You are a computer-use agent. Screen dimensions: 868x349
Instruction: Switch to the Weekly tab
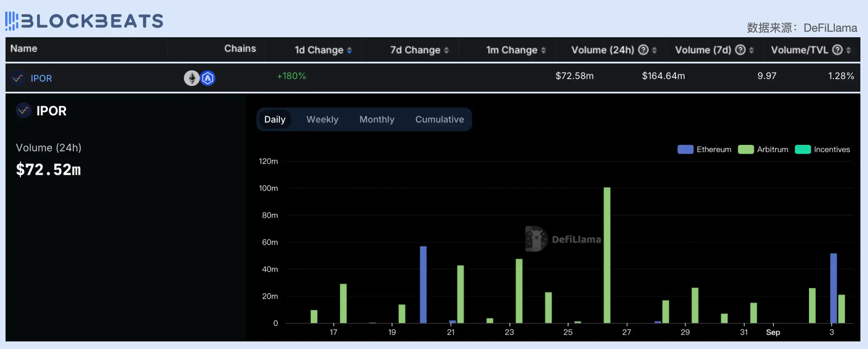pos(322,119)
